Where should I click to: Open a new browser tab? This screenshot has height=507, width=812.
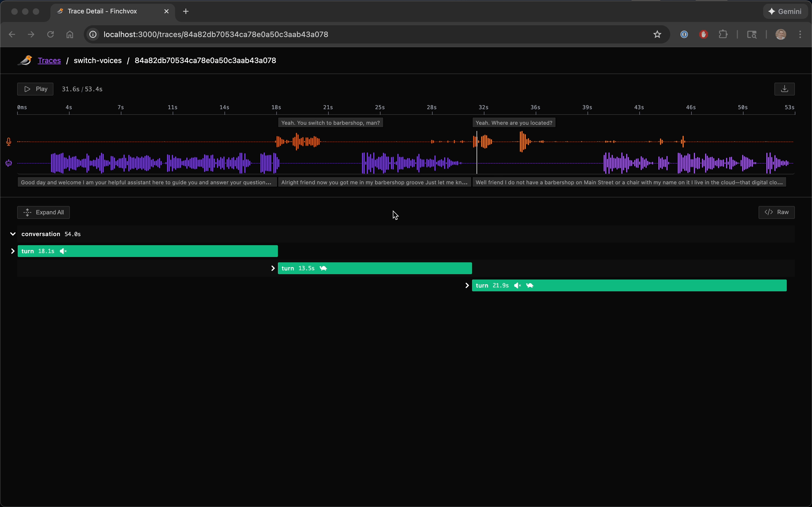click(186, 11)
